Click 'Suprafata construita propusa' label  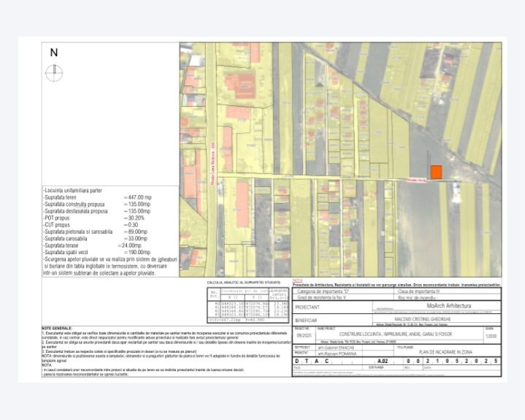click(74, 205)
